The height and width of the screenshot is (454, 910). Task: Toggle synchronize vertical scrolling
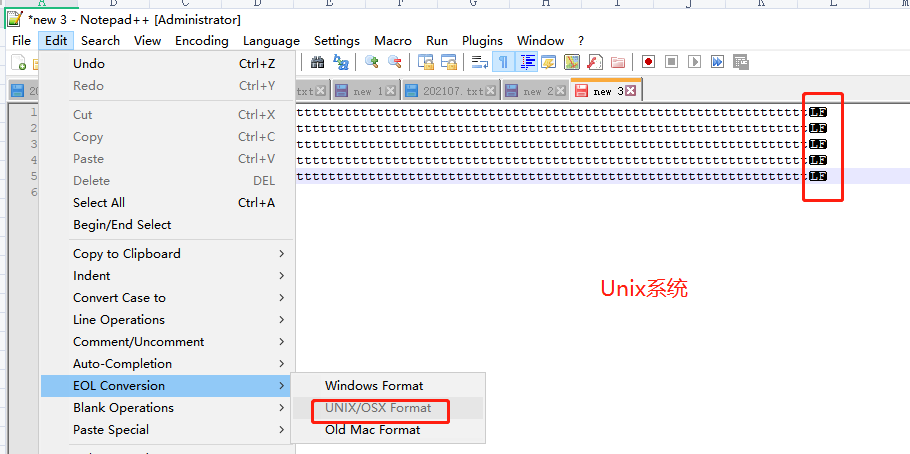(x=426, y=62)
